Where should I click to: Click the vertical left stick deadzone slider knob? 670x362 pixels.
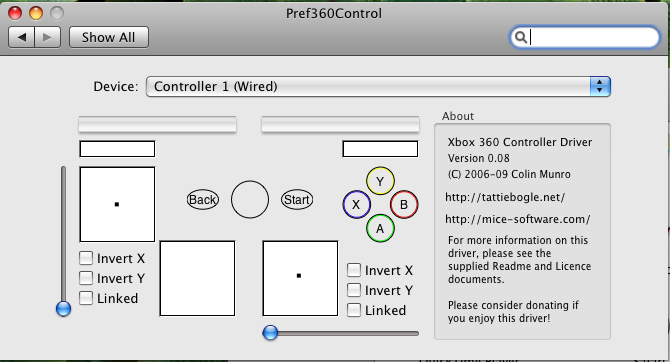[63, 309]
